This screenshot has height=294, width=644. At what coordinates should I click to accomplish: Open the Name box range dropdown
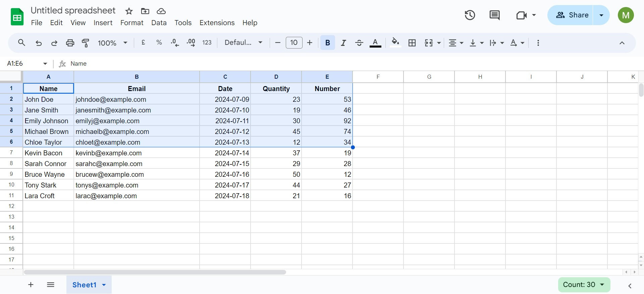click(45, 64)
